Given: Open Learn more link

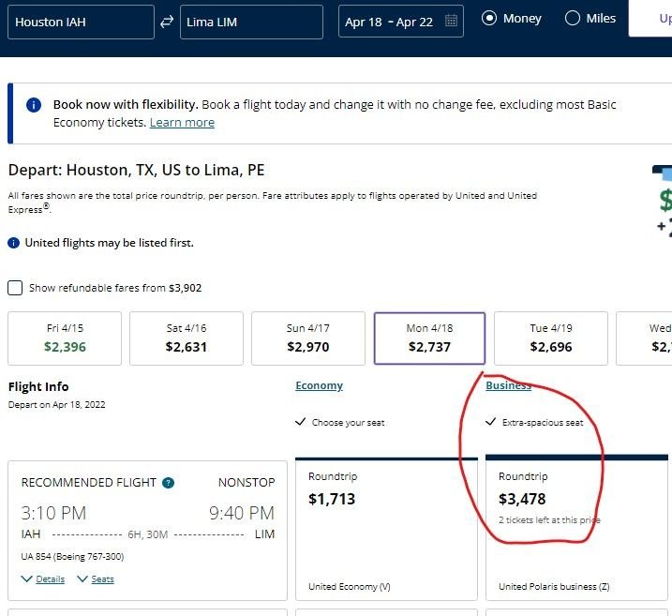Looking at the screenshot, I should (182, 123).
